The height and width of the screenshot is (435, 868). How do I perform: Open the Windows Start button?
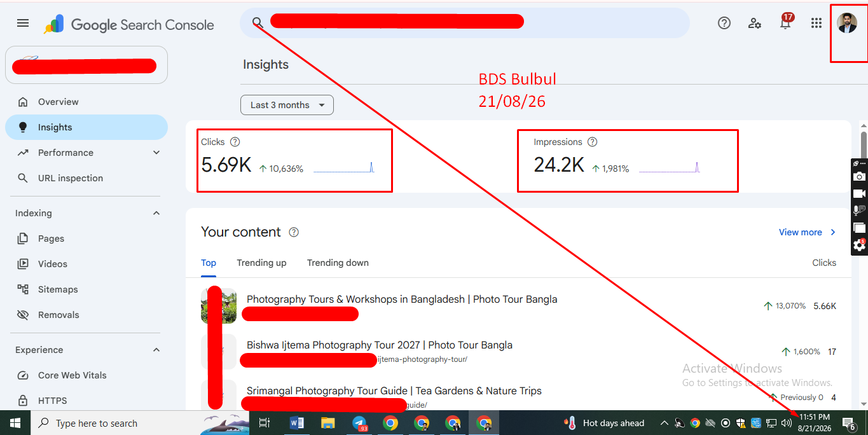point(15,423)
